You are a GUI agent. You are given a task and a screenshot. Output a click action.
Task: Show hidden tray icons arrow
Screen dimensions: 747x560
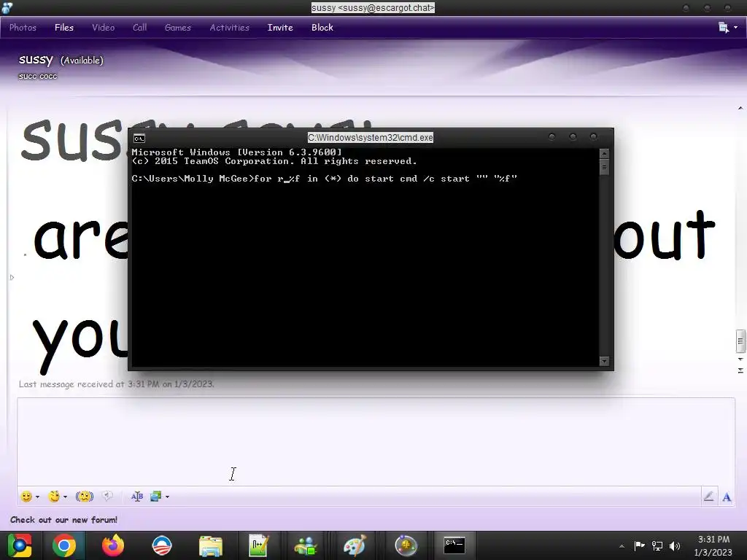point(622,546)
